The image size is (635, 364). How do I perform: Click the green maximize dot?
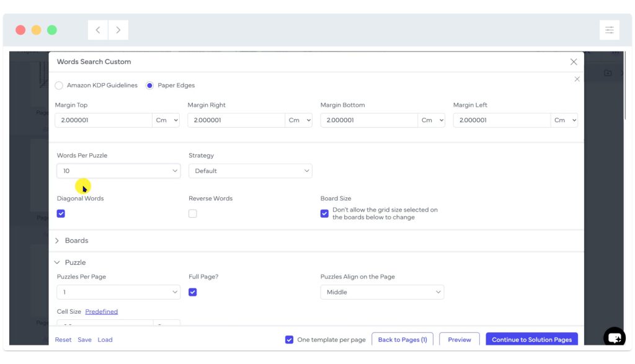pyautogui.click(x=52, y=30)
